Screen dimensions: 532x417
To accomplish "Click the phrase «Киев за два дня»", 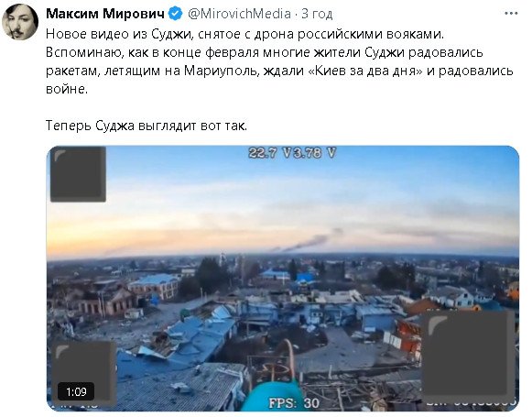I will (x=366, y=71).
